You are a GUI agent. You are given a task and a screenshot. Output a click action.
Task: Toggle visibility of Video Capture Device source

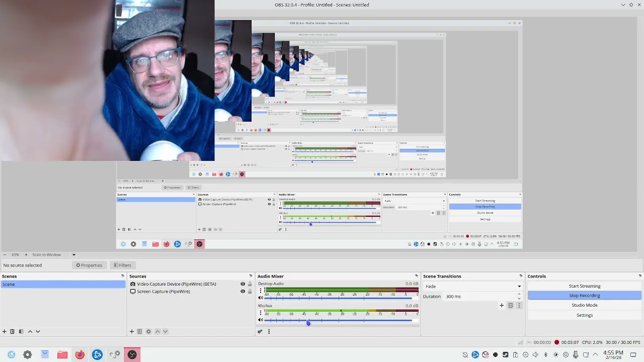243,284
